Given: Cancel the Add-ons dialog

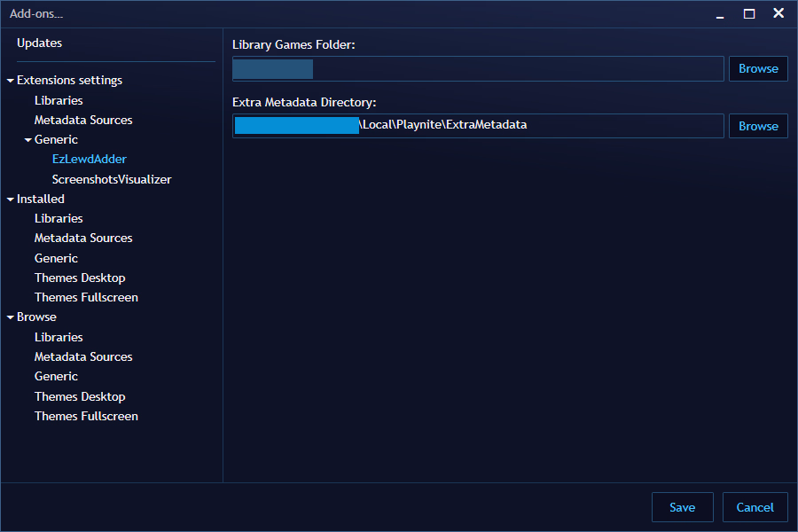Looking at the screenshot, I should (x=755, y=507).
